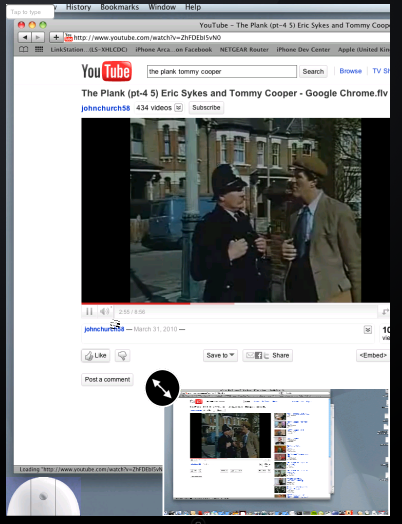Click johnchurch58 link beside March 31, 2010
402x524 pixels.
(x=104, y=329)
